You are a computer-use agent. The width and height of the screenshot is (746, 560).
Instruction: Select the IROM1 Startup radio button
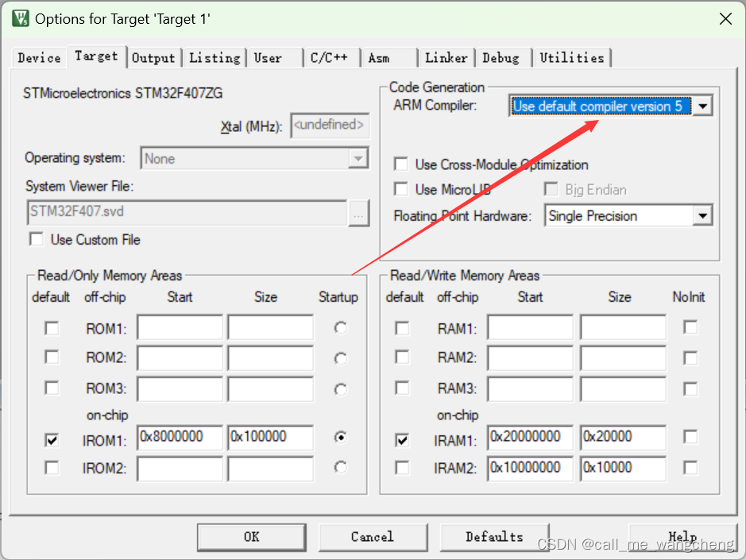(x=341, y=437)
